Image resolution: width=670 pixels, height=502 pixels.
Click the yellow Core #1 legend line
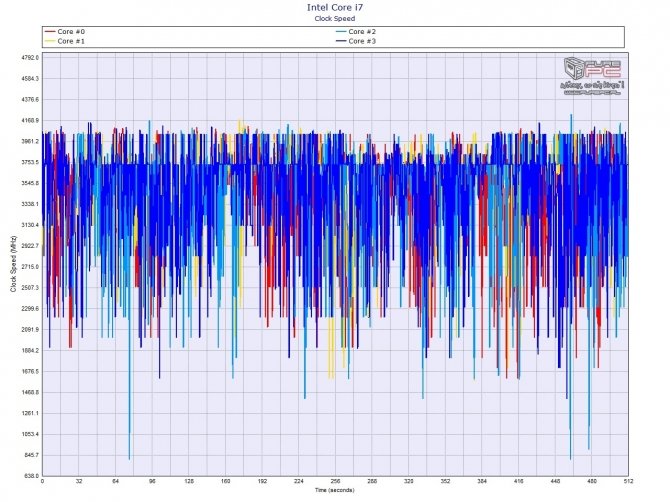(x=50, y=41)
